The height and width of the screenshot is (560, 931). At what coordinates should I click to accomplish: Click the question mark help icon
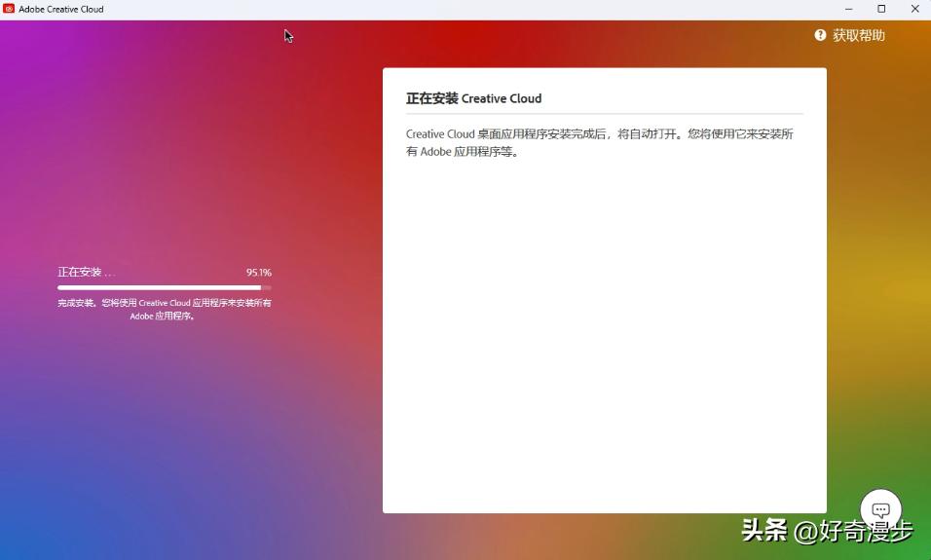(820, 35)
